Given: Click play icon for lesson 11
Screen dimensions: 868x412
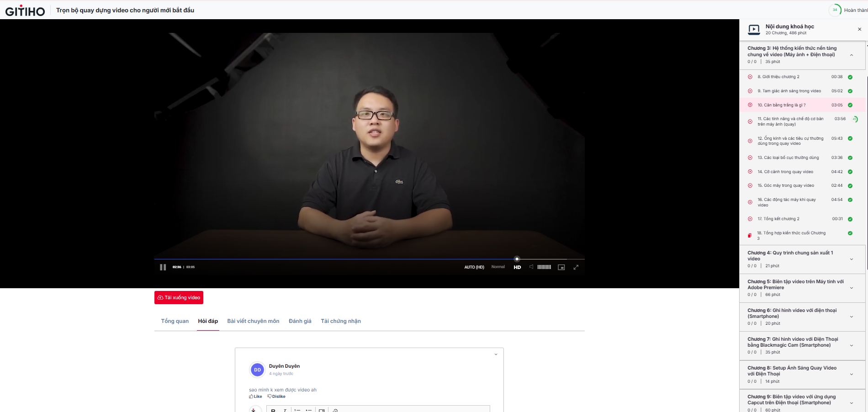Looking at the screenshot, I should pos(750,121).
